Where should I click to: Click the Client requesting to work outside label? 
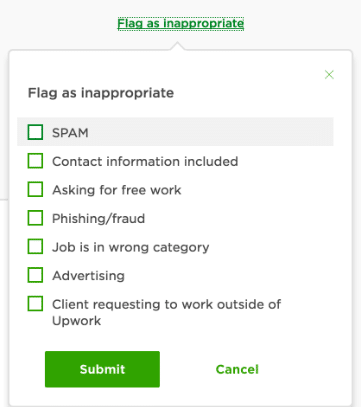pyautogui.click(x=166, y=312)
